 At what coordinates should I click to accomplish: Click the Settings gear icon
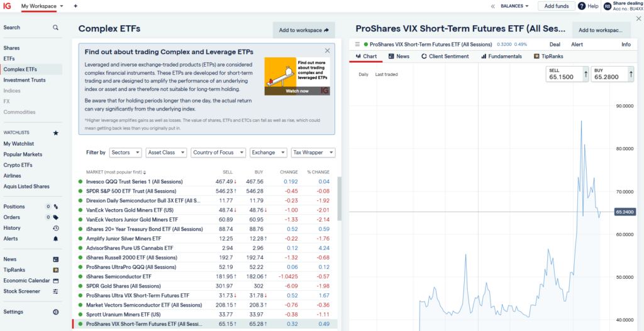[56, 312]
